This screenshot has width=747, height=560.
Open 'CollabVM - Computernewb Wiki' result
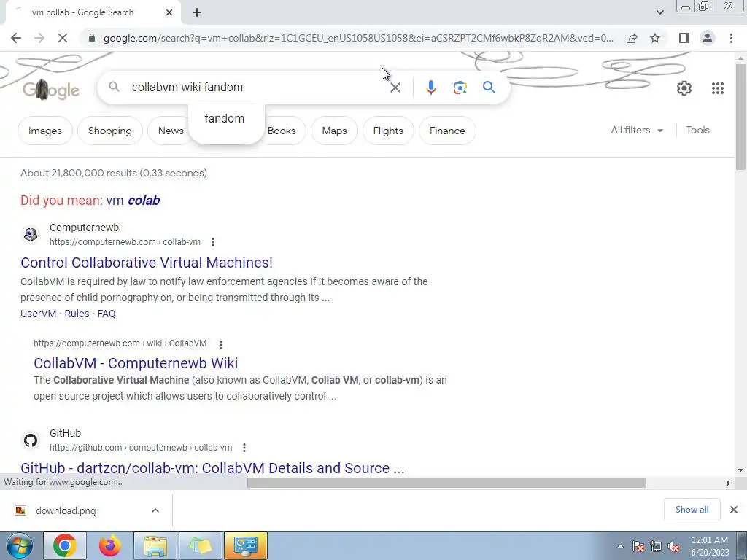[136, 363]
